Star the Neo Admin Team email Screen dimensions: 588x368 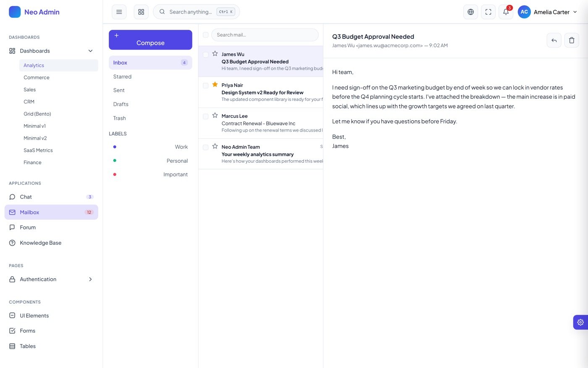pyautogui.click(x=215, y=146)
